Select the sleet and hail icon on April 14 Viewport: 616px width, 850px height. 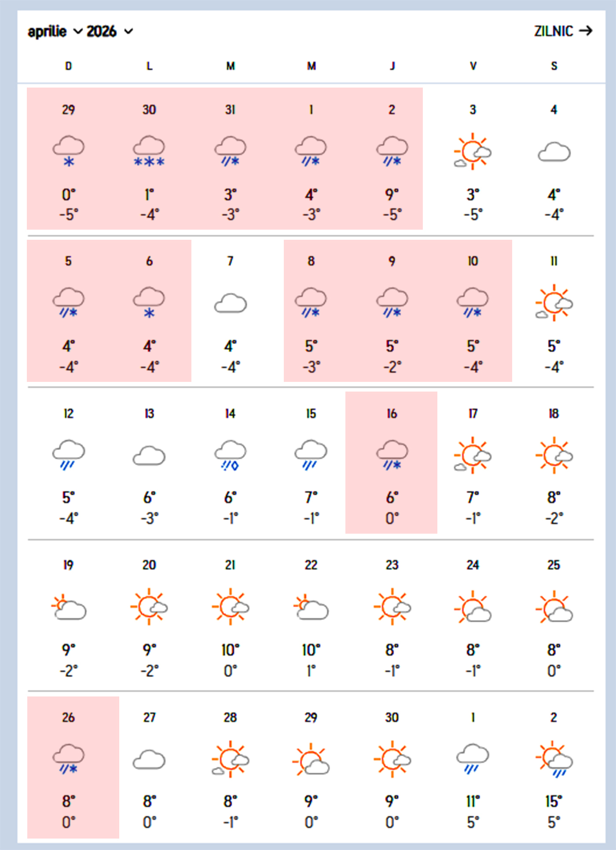230,455
